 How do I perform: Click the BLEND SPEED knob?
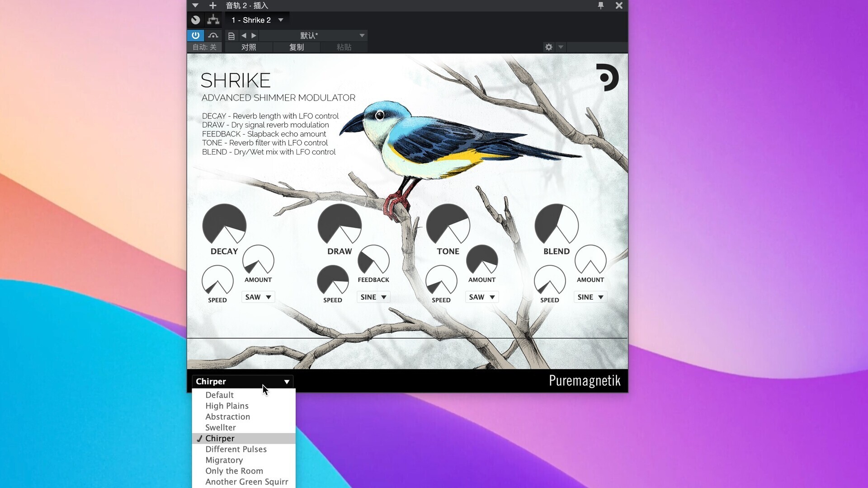(550, 281)
